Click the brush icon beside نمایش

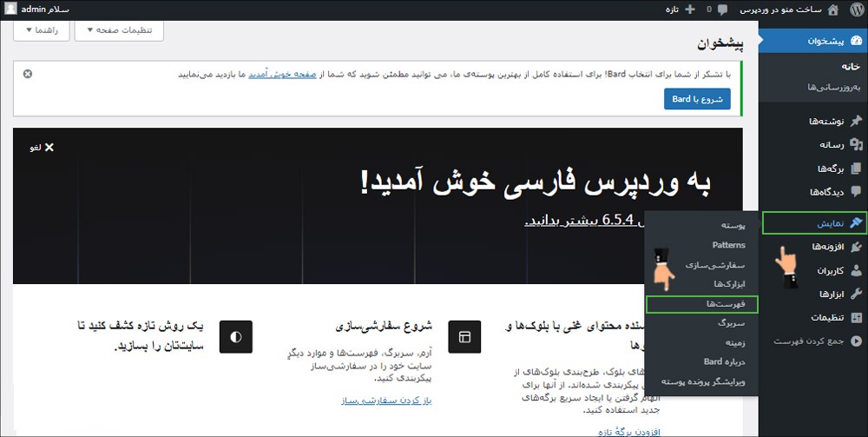tap(856, 222)
